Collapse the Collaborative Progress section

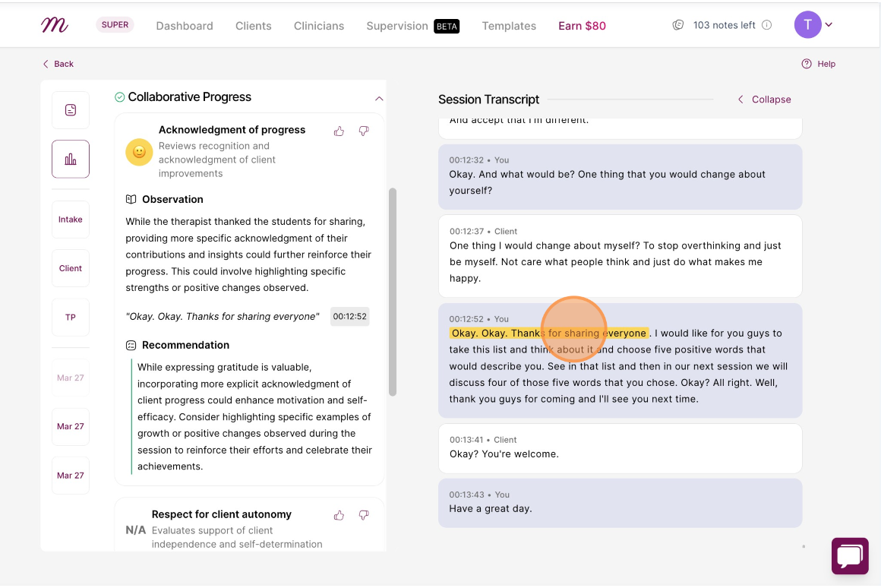click(379, 98)
